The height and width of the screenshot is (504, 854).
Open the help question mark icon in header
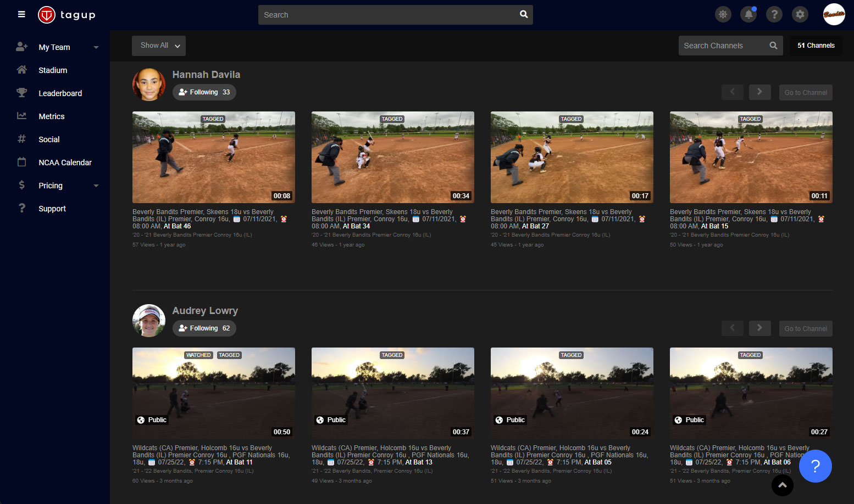[774, 14]
